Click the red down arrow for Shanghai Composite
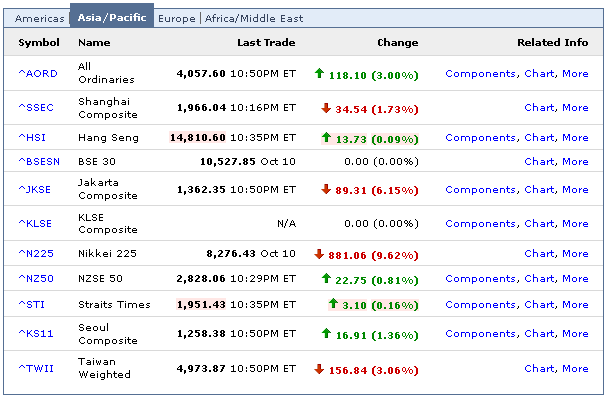The width and height of the screenshot is (607, 402). (326, 107)
